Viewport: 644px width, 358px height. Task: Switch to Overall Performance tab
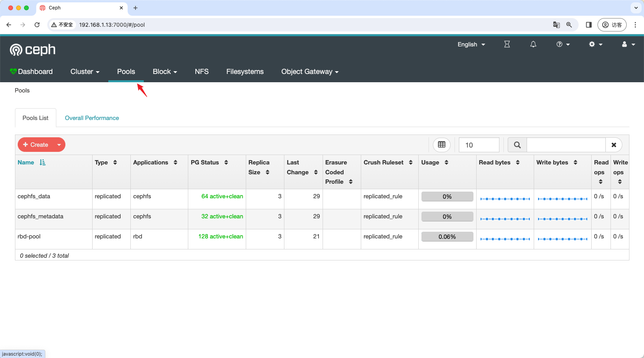(x=92, y=118)
